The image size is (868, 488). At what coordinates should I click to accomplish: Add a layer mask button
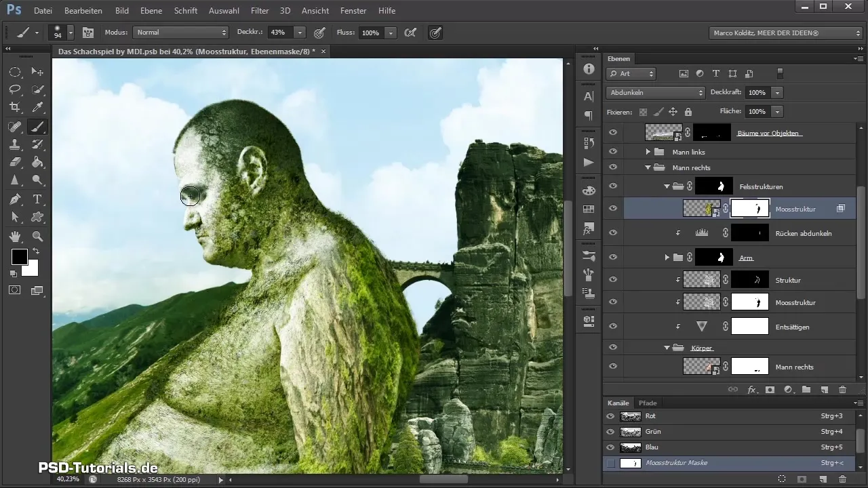click(770, 390)
